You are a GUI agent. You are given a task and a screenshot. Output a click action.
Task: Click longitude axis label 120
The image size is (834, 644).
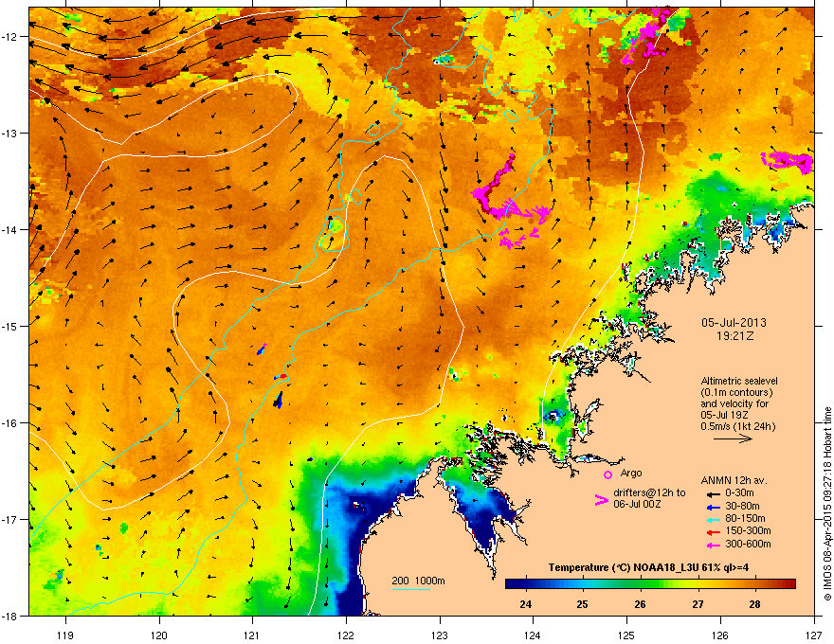[x=159, y=635]
